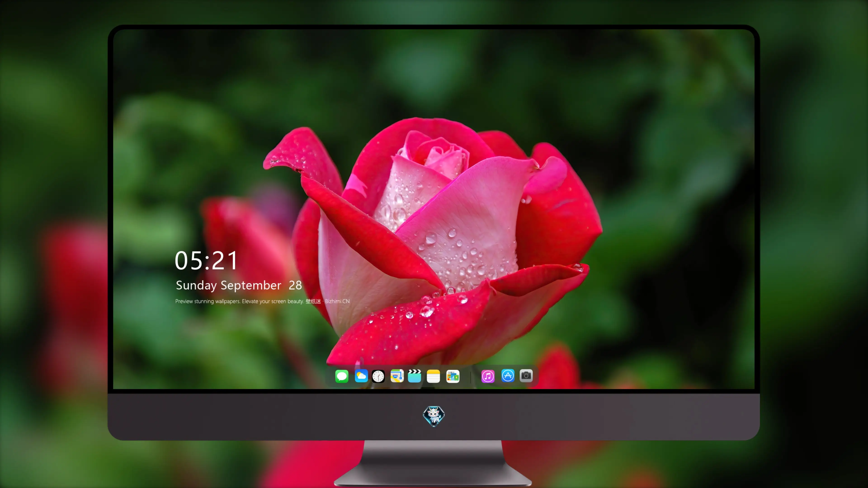868x488 pixels.
Task: Open the Maps app in the dock
Action: [397, 376]
